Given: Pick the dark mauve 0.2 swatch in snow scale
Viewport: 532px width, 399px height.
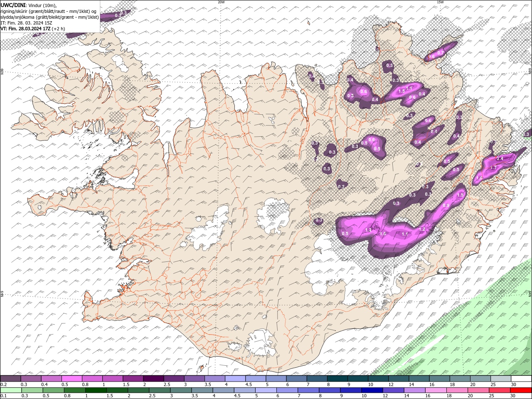Looking at the screenshot, I should [x=10, y=379].
